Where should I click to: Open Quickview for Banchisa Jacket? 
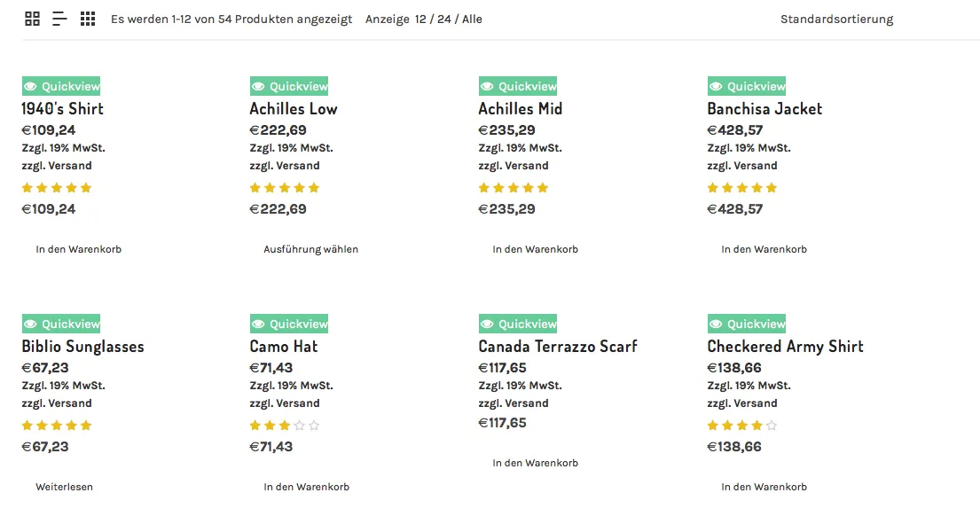point(746,86)
